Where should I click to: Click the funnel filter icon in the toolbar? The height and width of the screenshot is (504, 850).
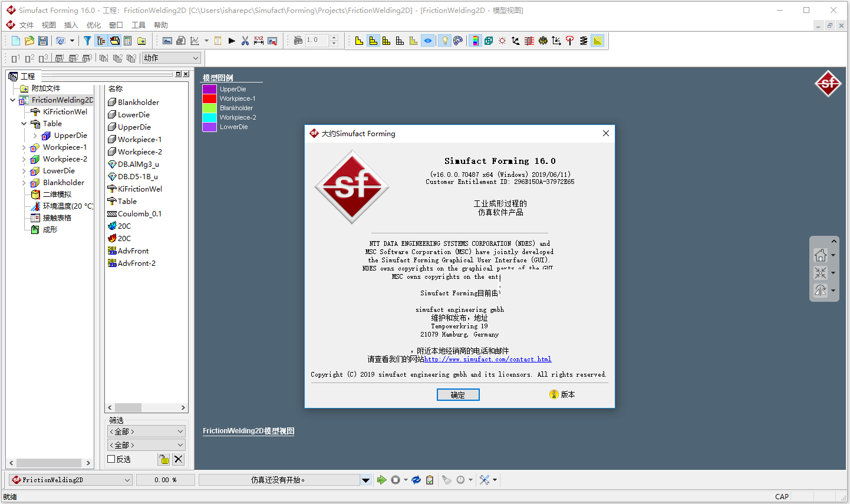(x=87, y=41)
